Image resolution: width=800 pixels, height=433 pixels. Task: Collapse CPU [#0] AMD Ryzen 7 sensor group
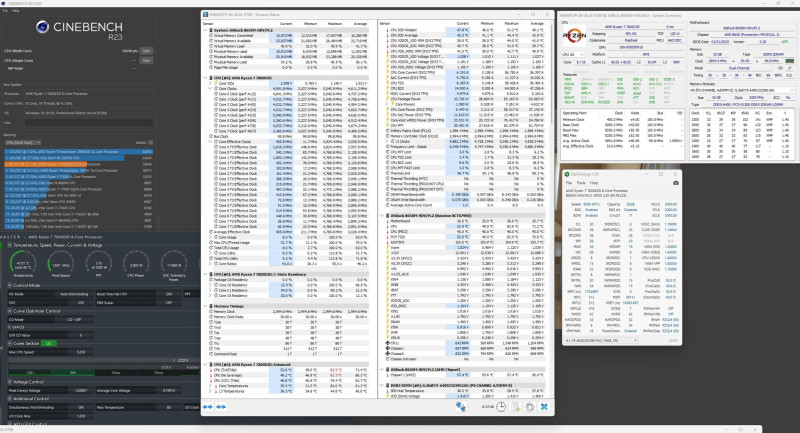(206, 78)
